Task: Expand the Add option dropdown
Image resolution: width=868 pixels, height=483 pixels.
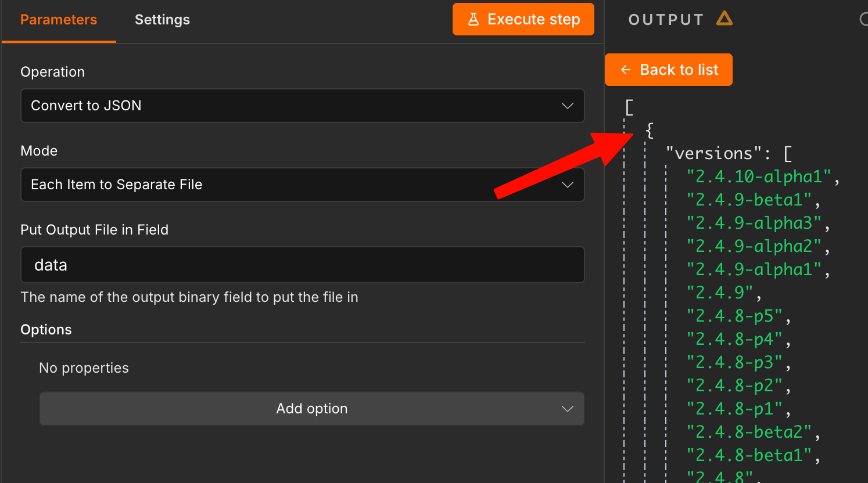Action: click(x=312, y=409)
